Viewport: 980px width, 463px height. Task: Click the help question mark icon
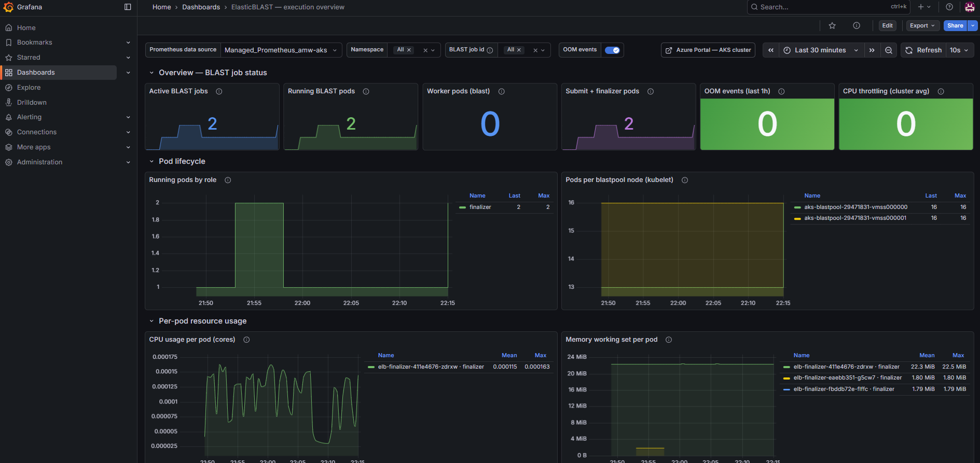click(x=949, y=7)
